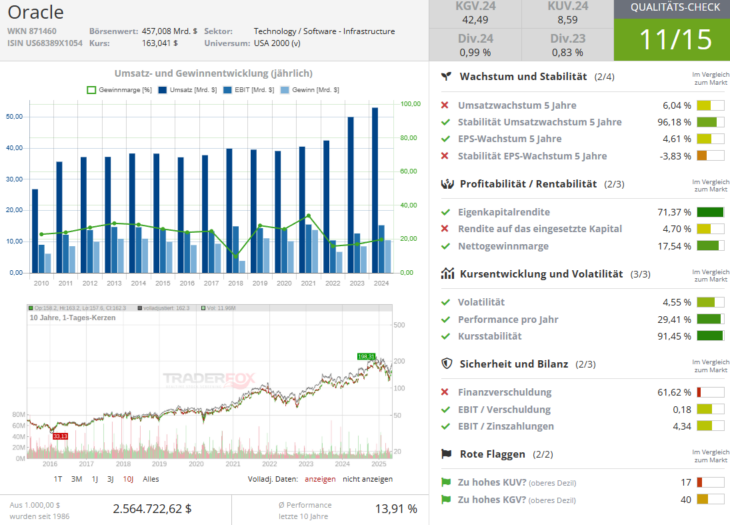The height and width of the screenshot is (525, 730).
Task: Click the green flag beside Zu hohes KGV?
Action: (446, 499)
